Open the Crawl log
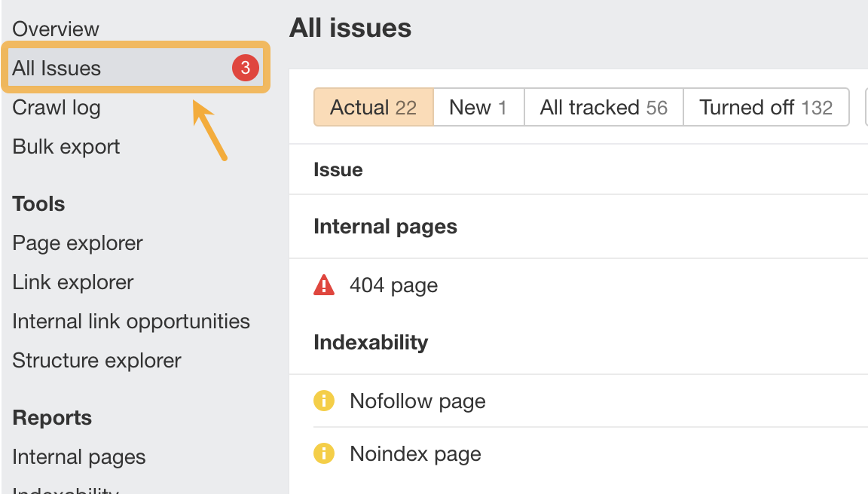 pyautogui.click(x=56, y=107)
